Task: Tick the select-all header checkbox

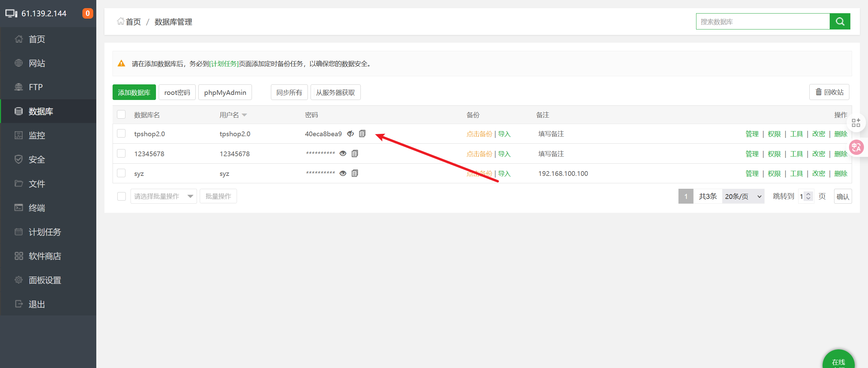Action: click(x=121, y=115)
